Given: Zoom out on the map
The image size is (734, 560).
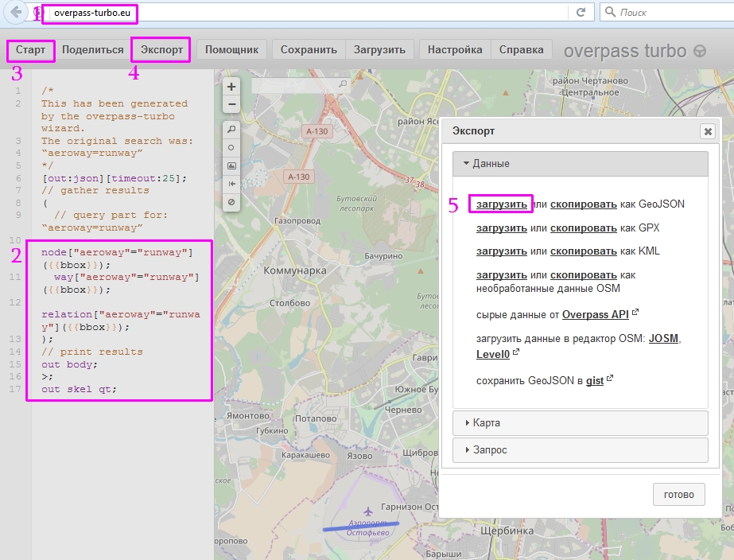Looking at the screenshot, I should point(231,104).
